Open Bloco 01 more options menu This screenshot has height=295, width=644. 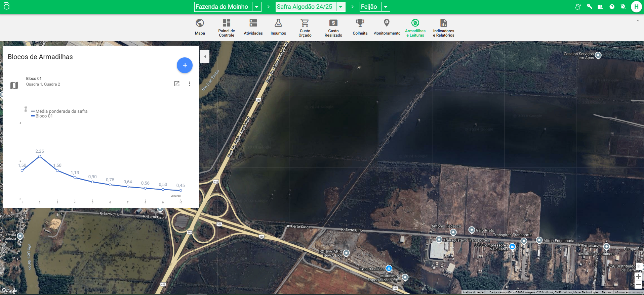(x=190, y=84)
